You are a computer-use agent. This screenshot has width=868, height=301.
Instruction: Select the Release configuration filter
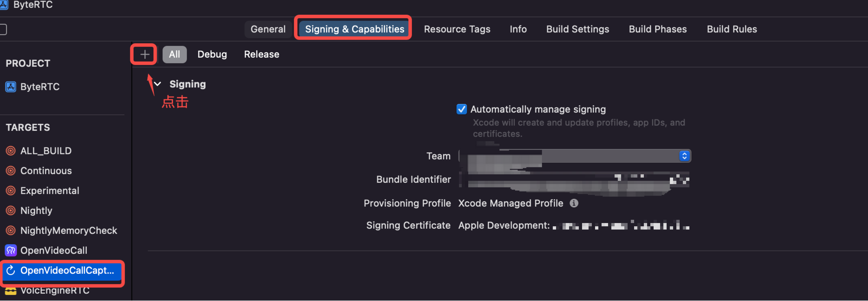point(261,55)
